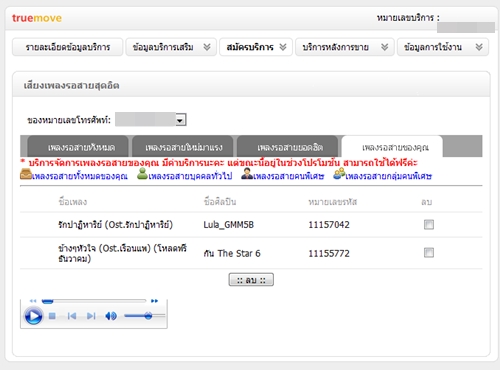Open เพลงรอสายบุคคลทั่วไป link
Viewport: 500px width, 370px height.
(190, 176)
